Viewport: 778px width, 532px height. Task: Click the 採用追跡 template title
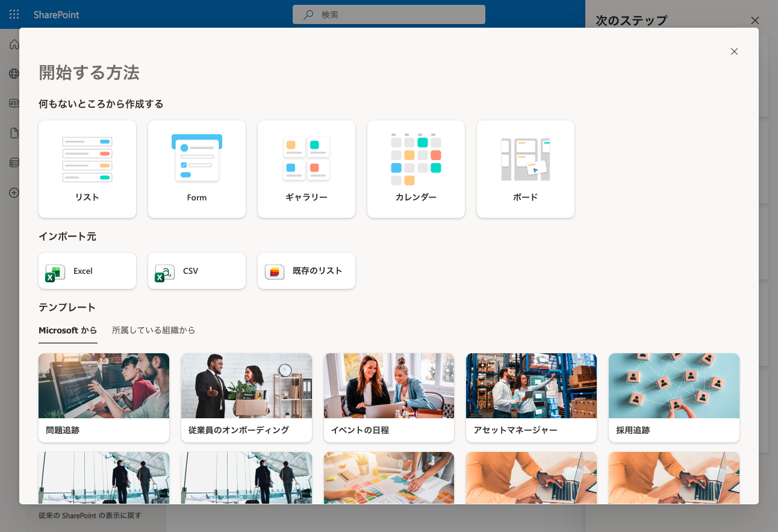(x=633, y=430)
